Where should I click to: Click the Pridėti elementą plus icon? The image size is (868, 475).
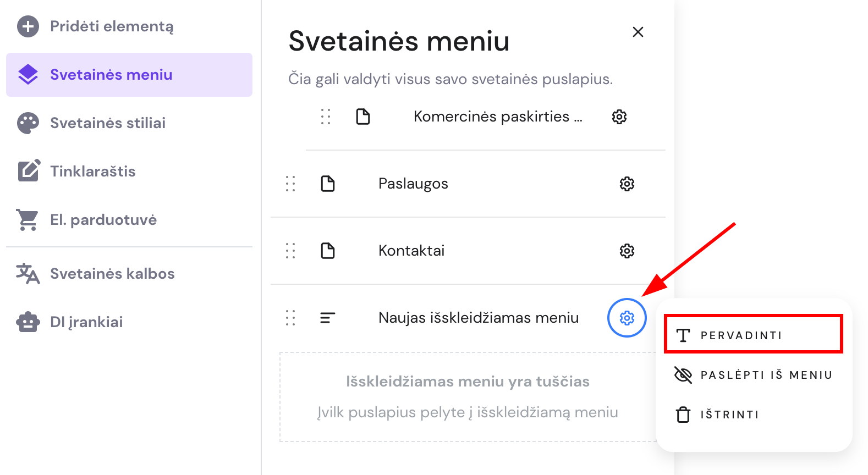tap(28, 26)
